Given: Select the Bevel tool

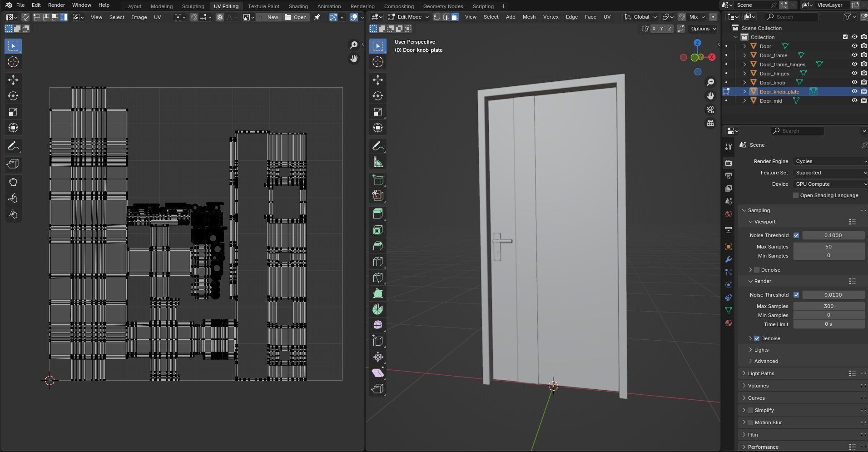Looking at the screenshot, I should [378, 246].
